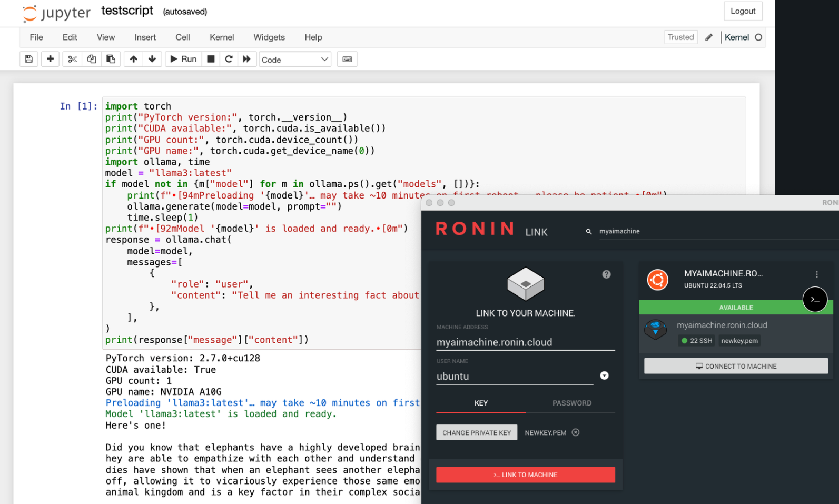
Task: Click into the machine address field
Action: [525, 342]
